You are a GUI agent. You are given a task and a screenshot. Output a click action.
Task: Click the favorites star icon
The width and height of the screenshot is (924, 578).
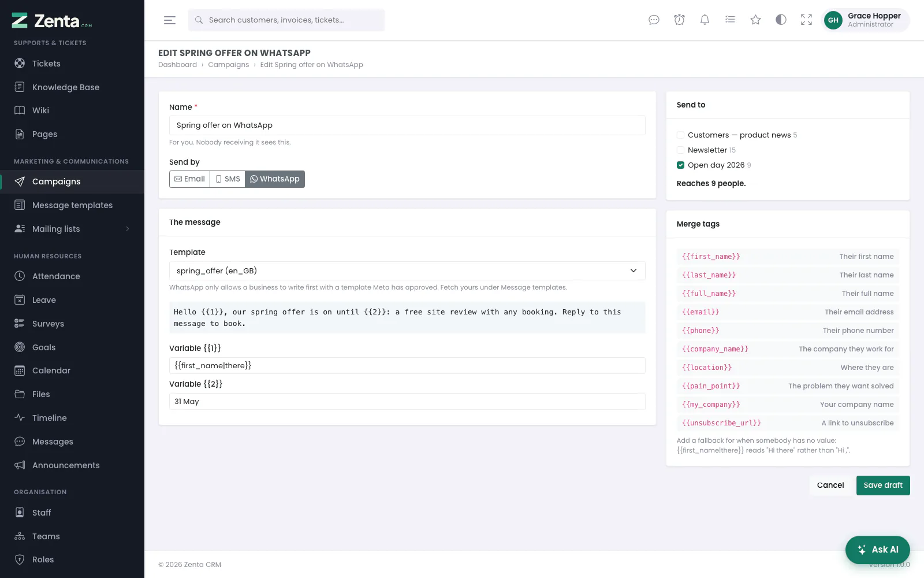click(x=755, y=20)
